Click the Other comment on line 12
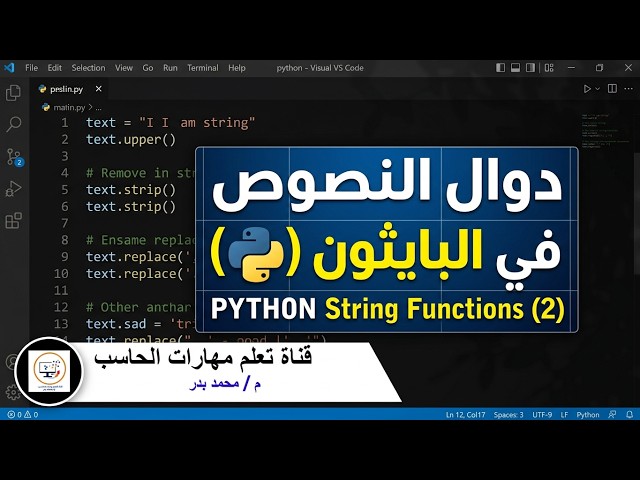Viewport: 640px width, 480px height. (x=141, y=307)
